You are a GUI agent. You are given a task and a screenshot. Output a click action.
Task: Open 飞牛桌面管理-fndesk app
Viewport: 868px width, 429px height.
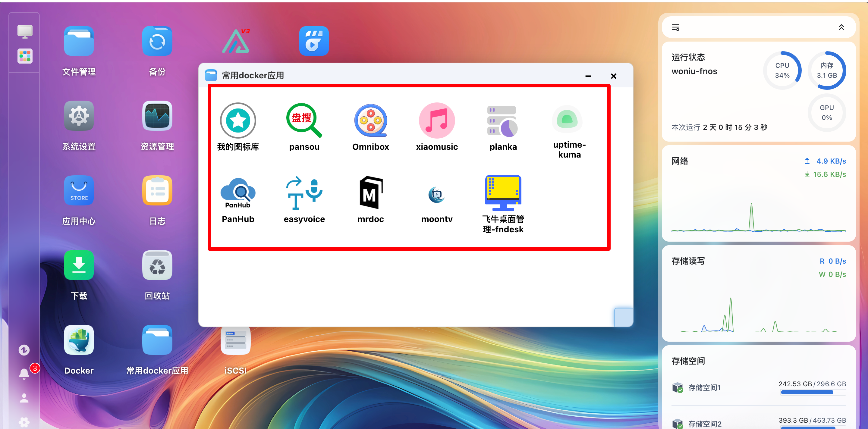tap(503, 193)
